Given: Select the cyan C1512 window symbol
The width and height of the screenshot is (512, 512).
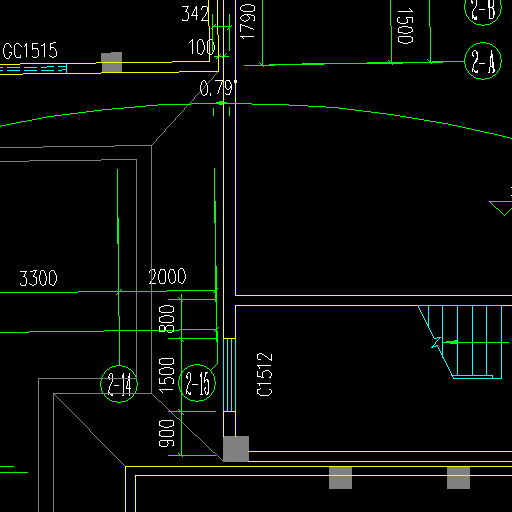Looking at the screenshot, I should click(229, 375).
